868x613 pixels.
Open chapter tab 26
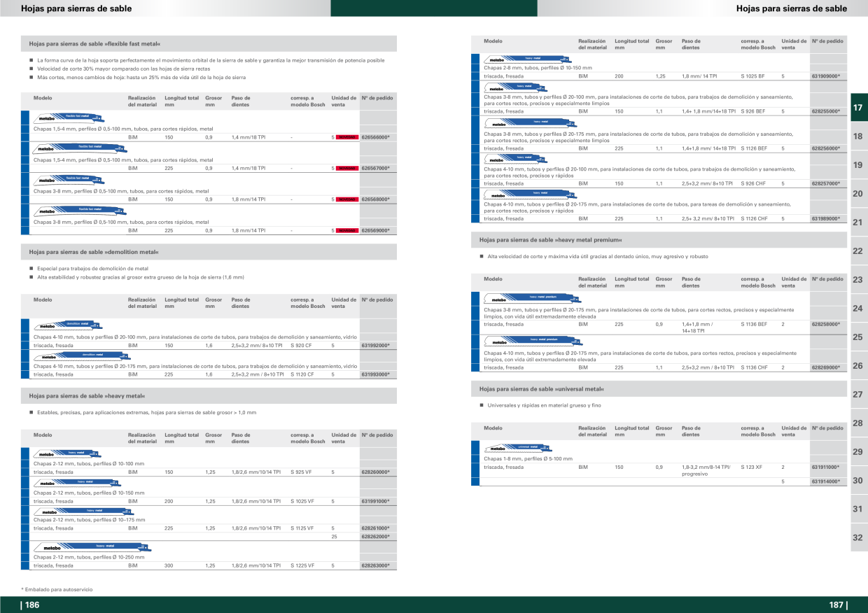pyautogui.click(x=859, y=366)
